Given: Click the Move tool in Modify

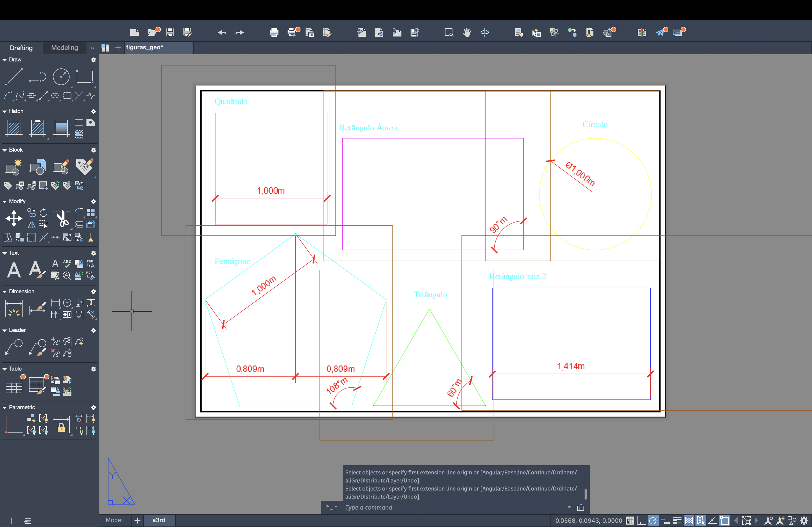Looking at the screenshot, I should (x=14, y=218).
